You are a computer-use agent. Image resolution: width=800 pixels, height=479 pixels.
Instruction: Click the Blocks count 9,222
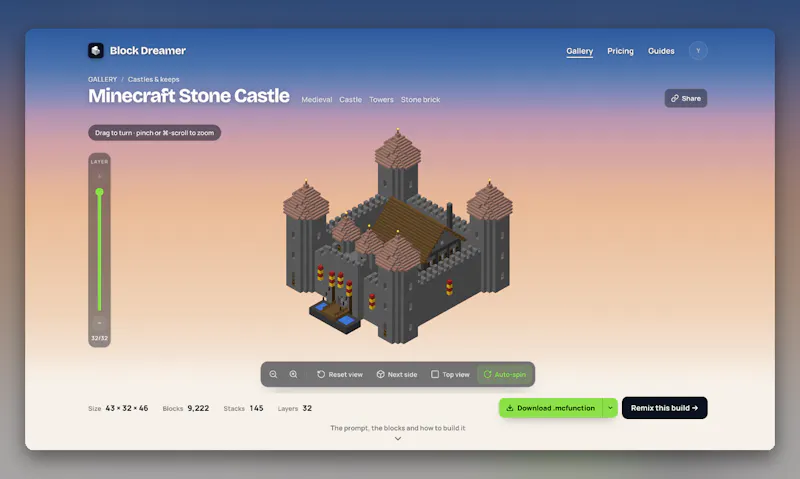pos(198,408)
